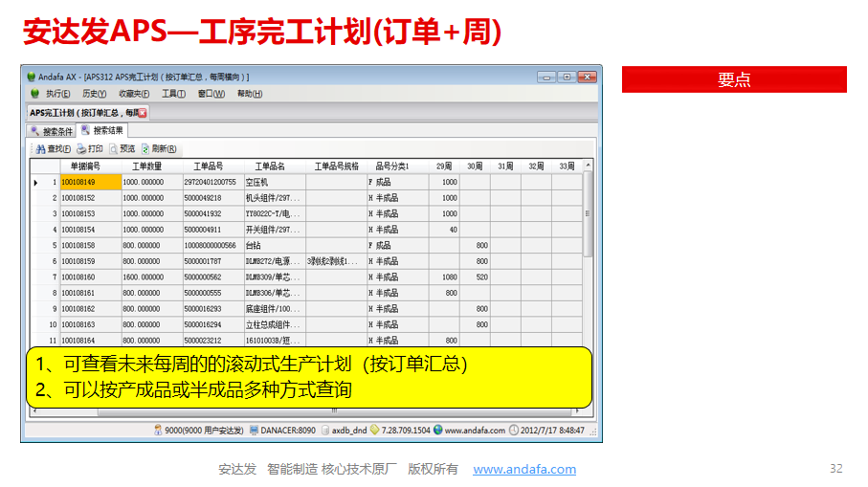
Task: Click part number cell 5000049218
Action: pyautogui.click(x=213, y=198)
